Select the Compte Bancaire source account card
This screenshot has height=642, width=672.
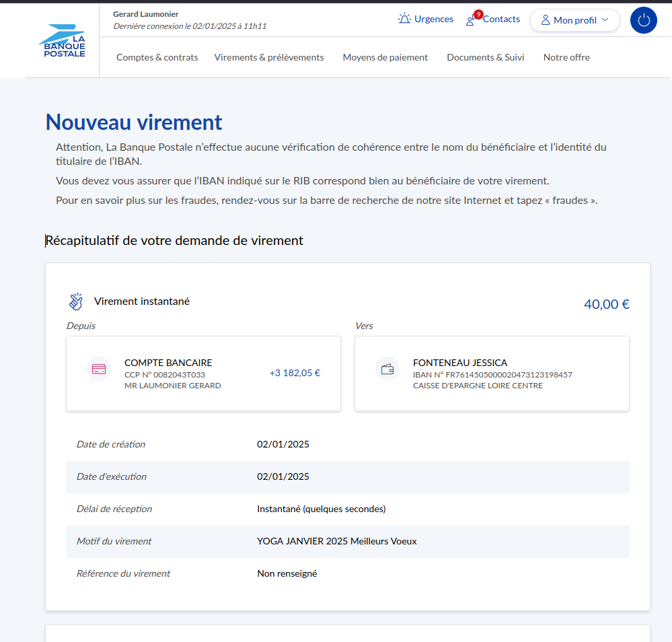point(203,373)
